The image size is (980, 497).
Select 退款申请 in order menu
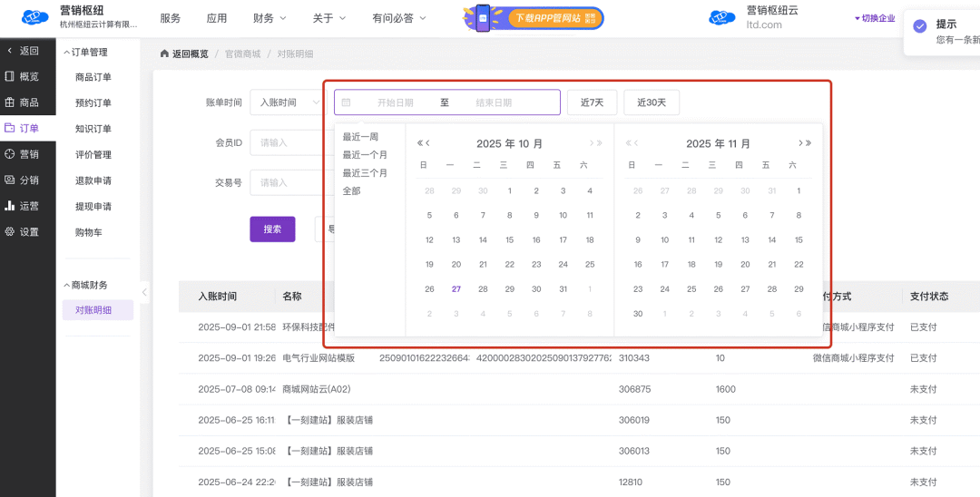[x=93, y=180]
